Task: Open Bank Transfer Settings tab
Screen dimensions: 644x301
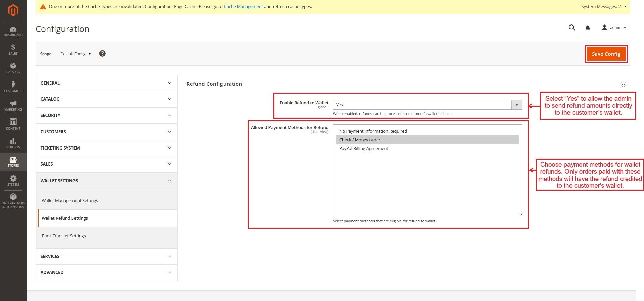Action: coord(64,236)
